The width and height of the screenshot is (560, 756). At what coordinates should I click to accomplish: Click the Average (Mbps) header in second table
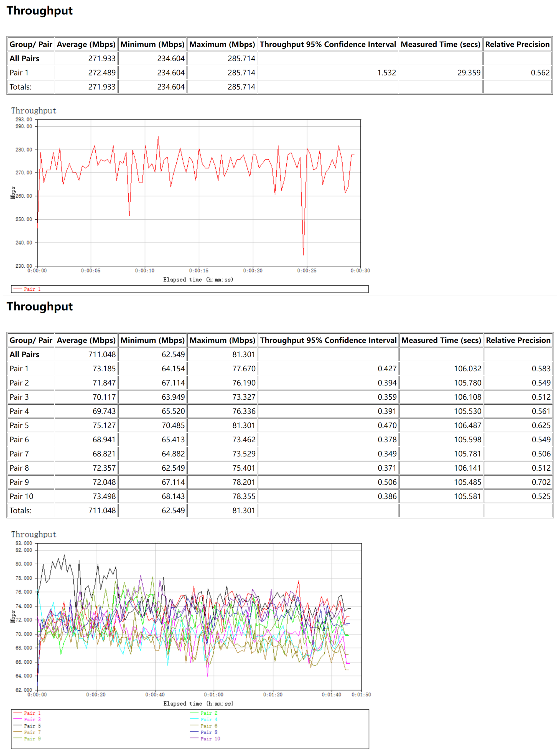pyautogui.click(x=86, y=340)
